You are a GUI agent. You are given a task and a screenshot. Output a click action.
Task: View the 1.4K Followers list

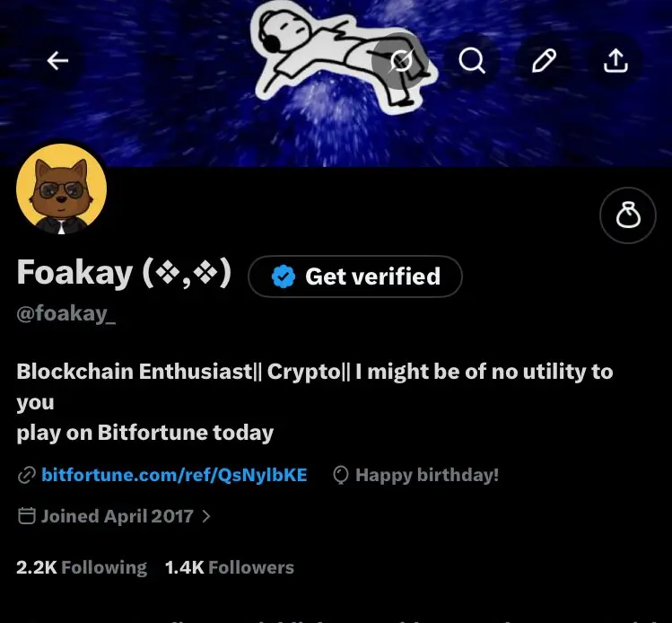tap(229, 567)
